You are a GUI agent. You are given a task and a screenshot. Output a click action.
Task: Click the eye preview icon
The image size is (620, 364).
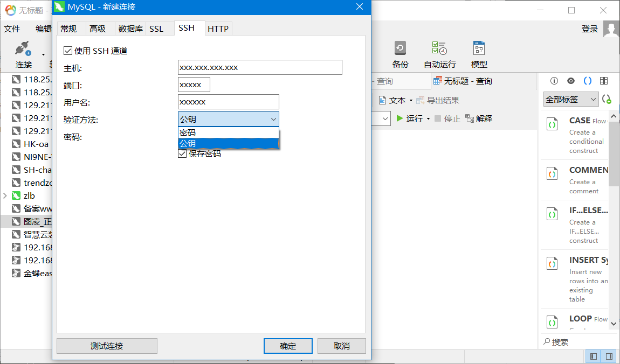(570, 81)
